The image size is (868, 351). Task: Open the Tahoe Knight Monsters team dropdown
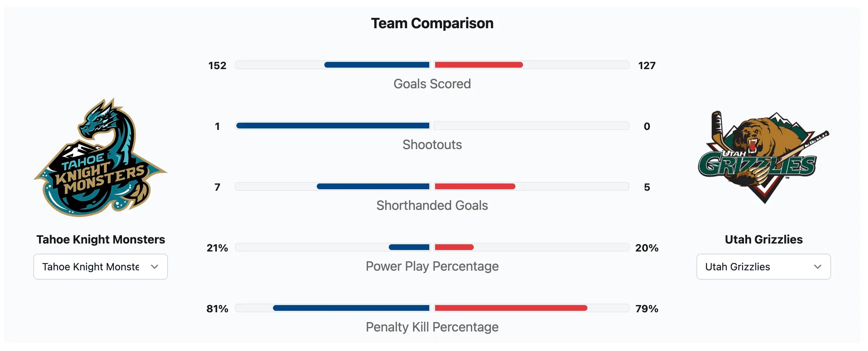(100, 267)
